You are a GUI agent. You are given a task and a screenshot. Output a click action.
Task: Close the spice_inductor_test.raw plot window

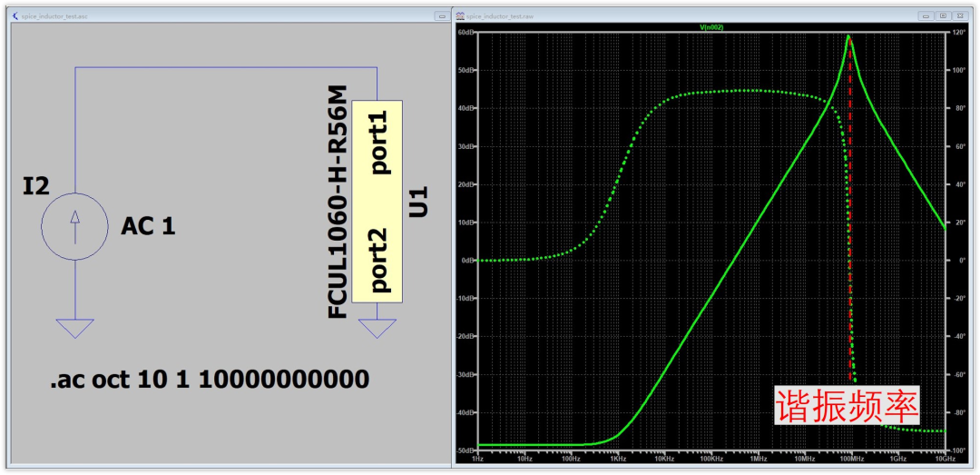(959, 15)
